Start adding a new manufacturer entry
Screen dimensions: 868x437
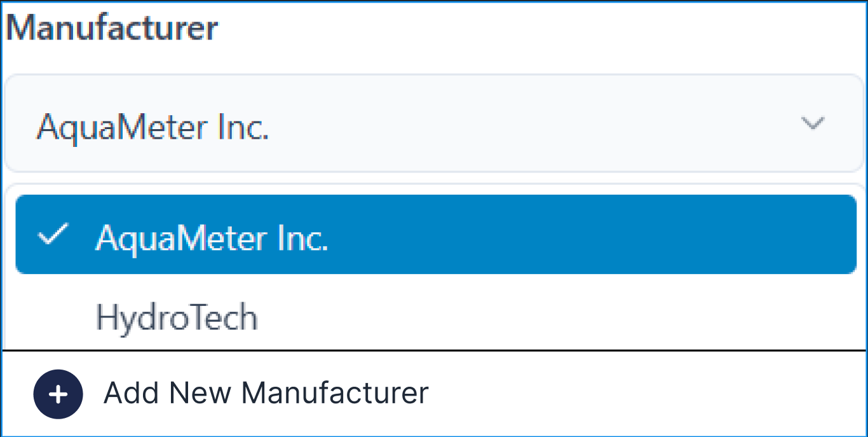[x=434, y=394]
